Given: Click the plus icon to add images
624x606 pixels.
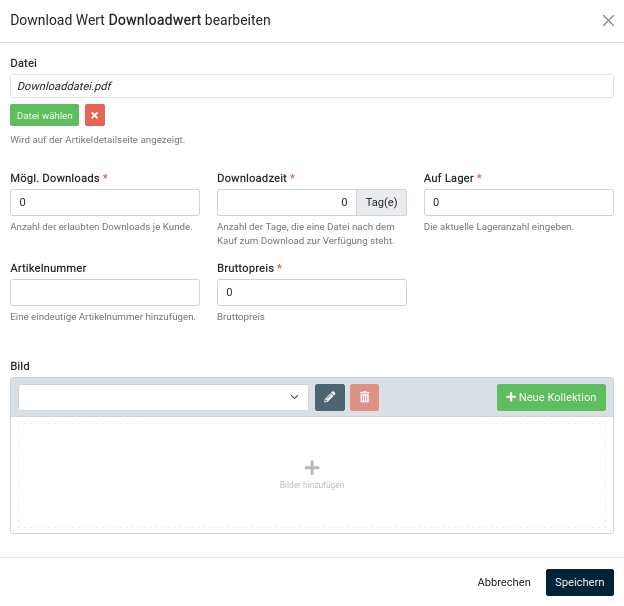Looking at the screenshot, I should (x=312, y=468).
